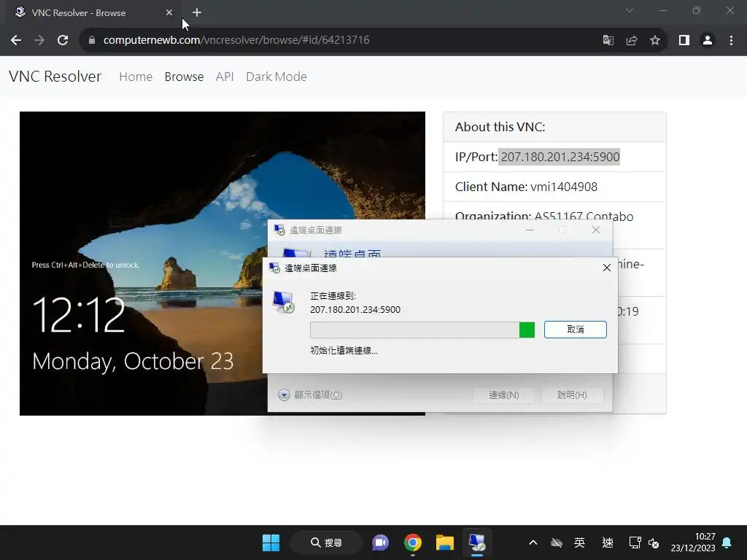The height and width of the screenshot is (560, 747).
Task: Toggle the browser side panel icon
Action: (x=684, y=40)
